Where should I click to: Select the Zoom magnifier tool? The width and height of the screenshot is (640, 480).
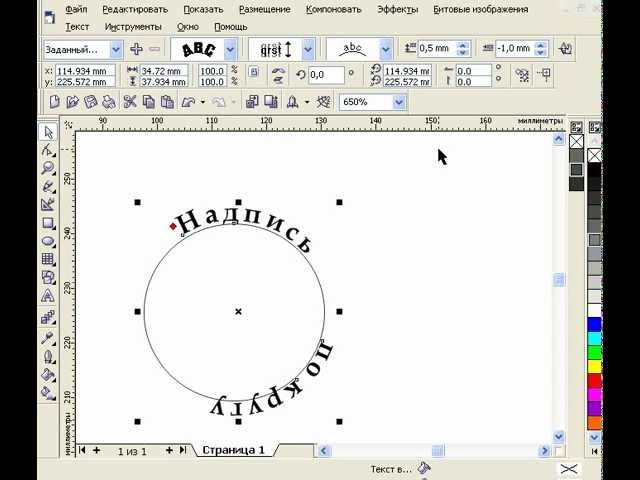tap(47, 168)
